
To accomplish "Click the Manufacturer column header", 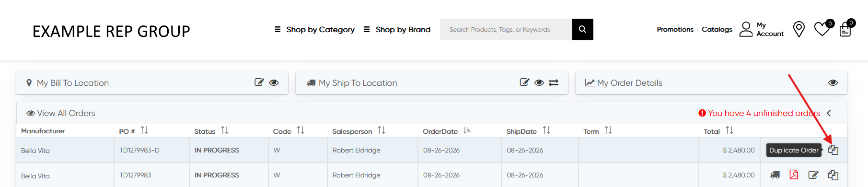I will click(43, 131).
